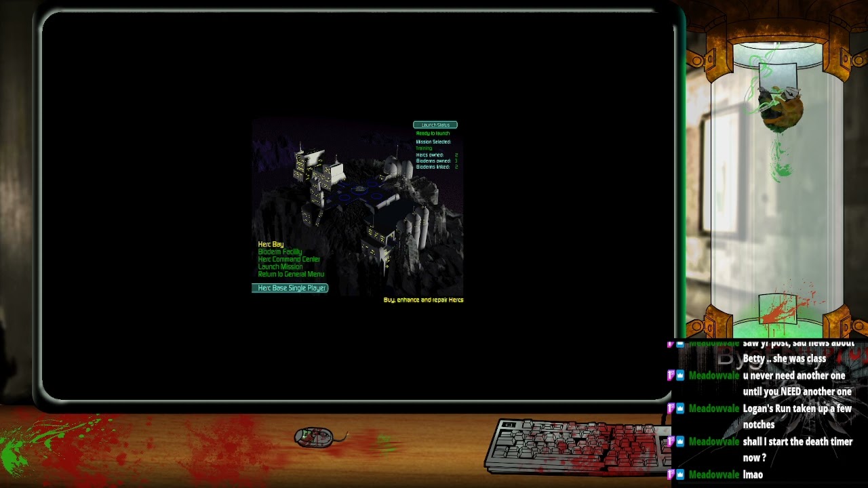Select Return to General Menu

pyautogui.click(x=291, y=274)
